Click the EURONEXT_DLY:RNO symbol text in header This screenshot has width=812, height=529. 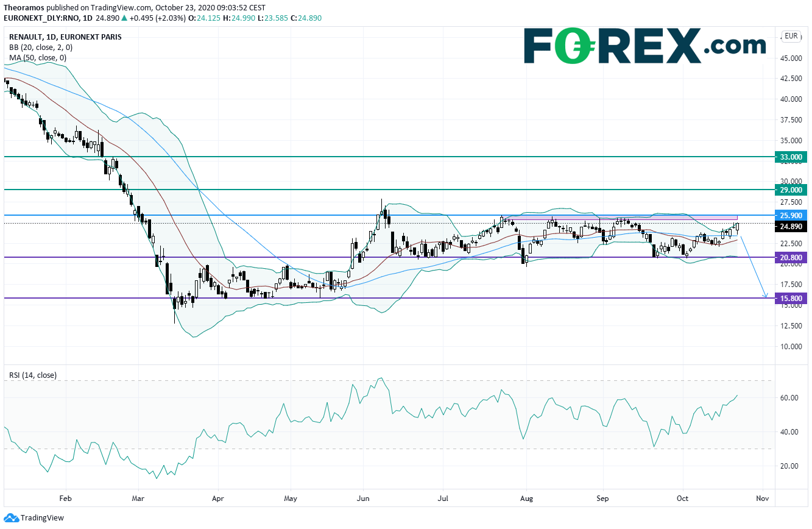point(41,18)
